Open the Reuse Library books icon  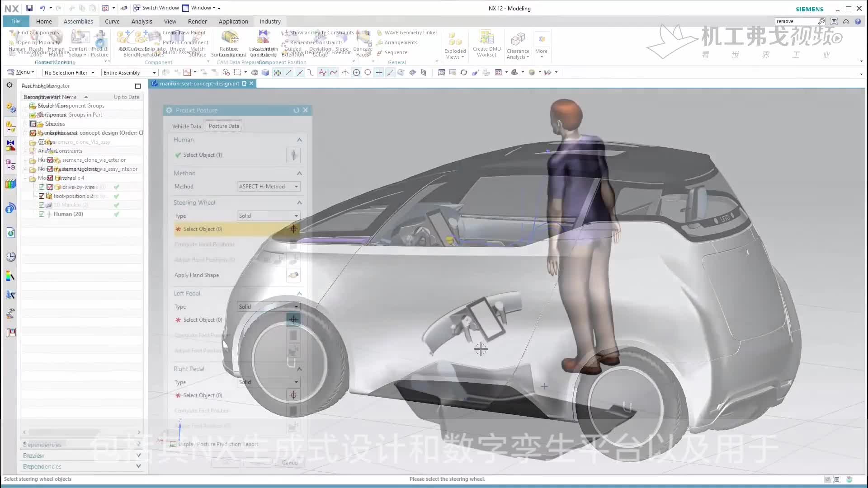coord(11,184)
